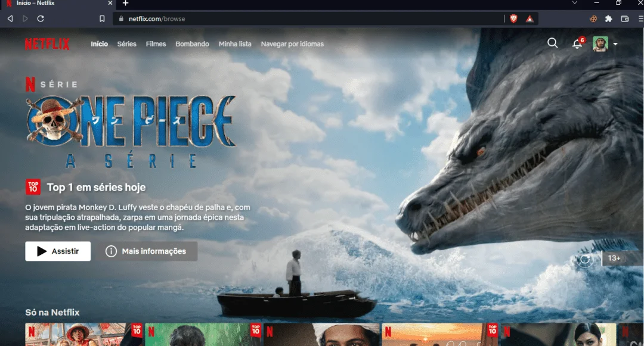Open second thumbnail with green background

203,335
